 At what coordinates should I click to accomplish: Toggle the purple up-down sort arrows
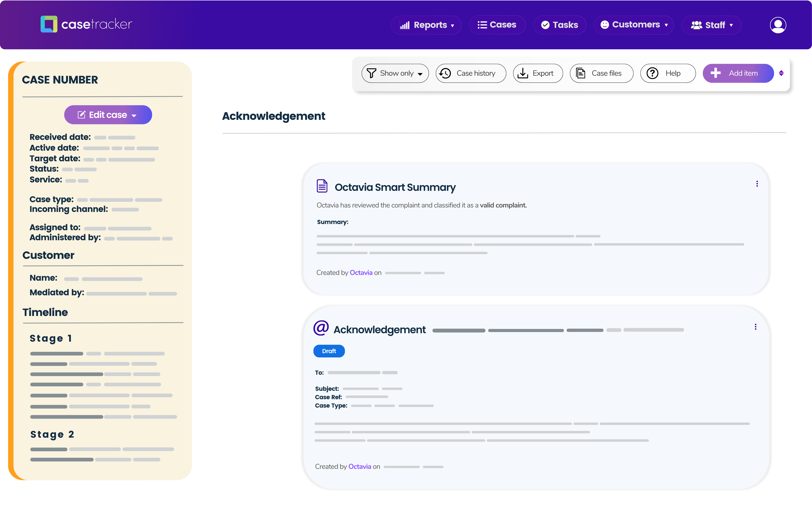point(781,73)
